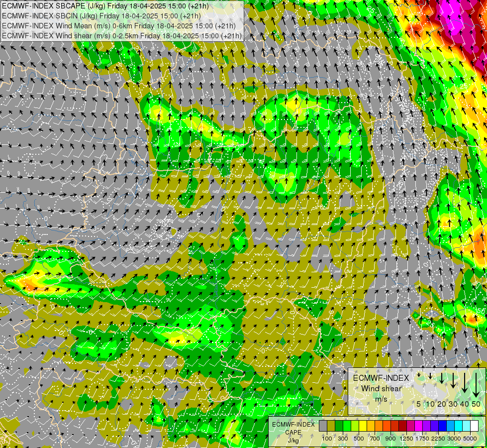Click the 700 CAPE scale value
Image resolution: width=487 pixels, height=448 pixels.
coord(375,439)
